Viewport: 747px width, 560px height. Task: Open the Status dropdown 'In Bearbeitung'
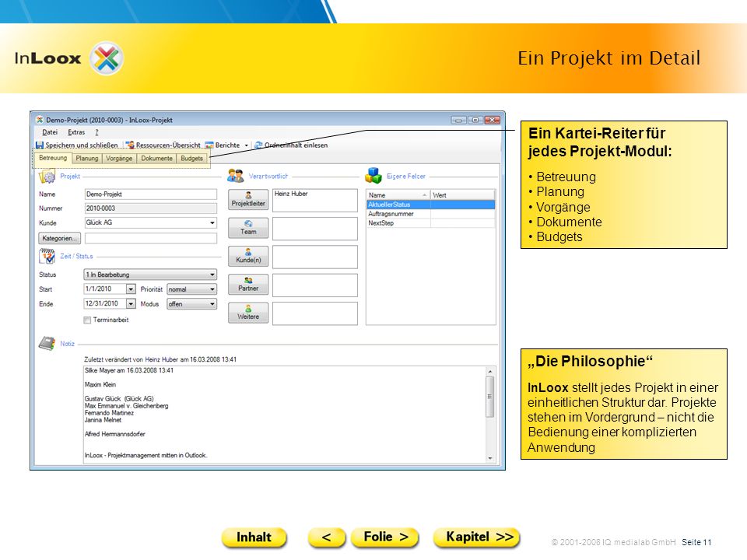click(x=150, y=275)
